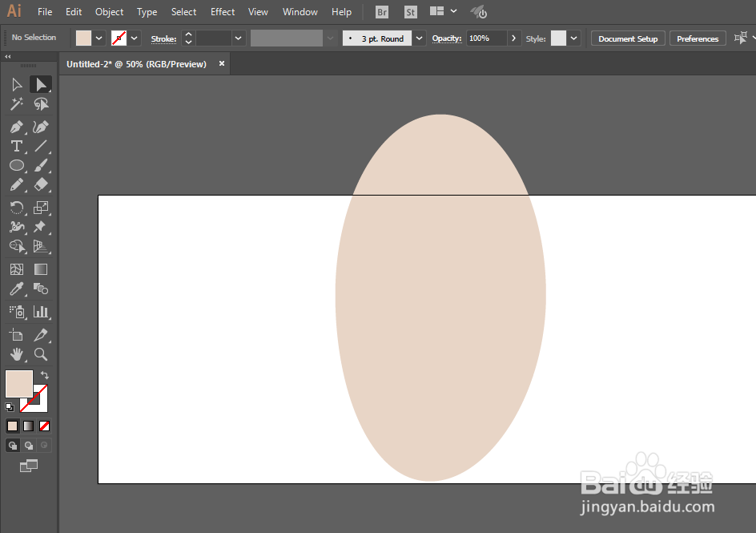Select the Pen tool
The height and width of the screenshot is (533, 756).
[x=16, y=127]
